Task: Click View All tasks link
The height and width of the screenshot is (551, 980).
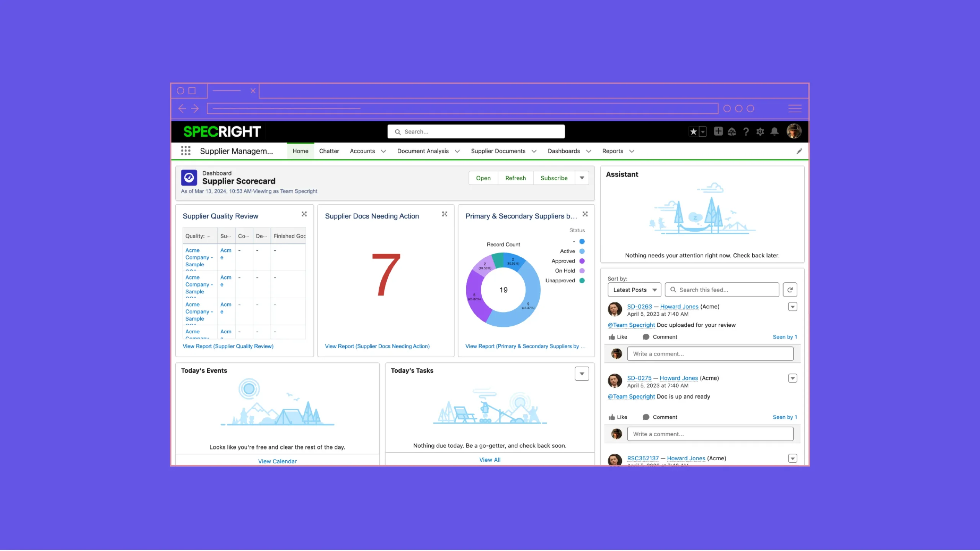Action: (x=490, y=460)
